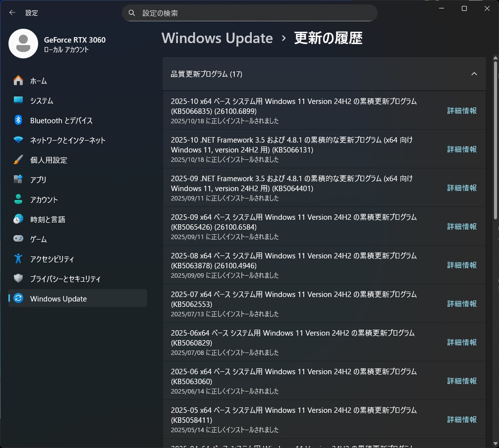Click the 品質更新プログラム (17) header text
Screen dimensions: 499x448
[x=207, y=74]
